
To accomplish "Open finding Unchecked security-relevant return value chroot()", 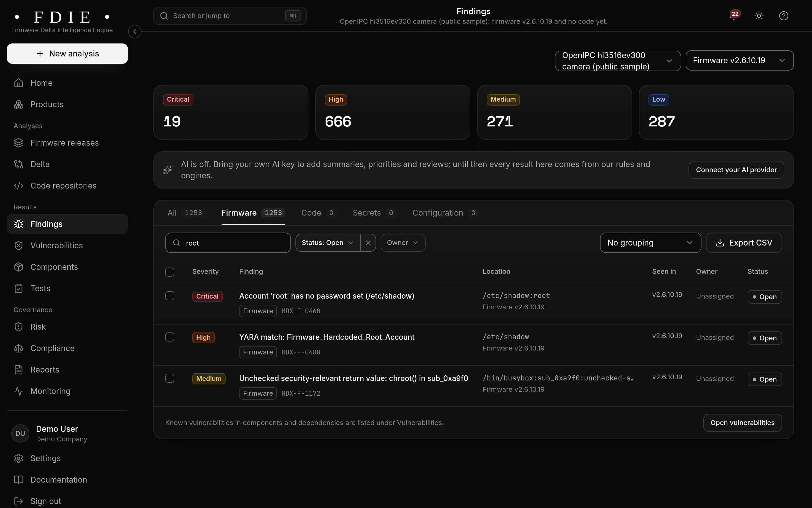I will click(353, 378).
